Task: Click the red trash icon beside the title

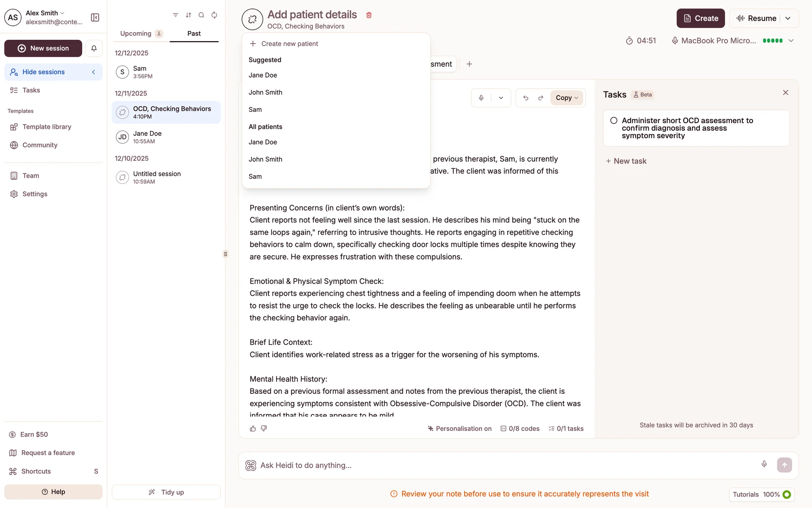Action: pyautogui.click(x=369, y=15)
